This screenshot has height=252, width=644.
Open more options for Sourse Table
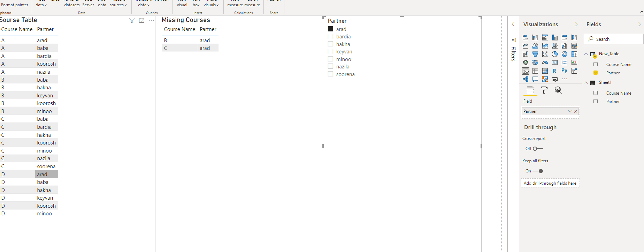(x=151, y=20)
